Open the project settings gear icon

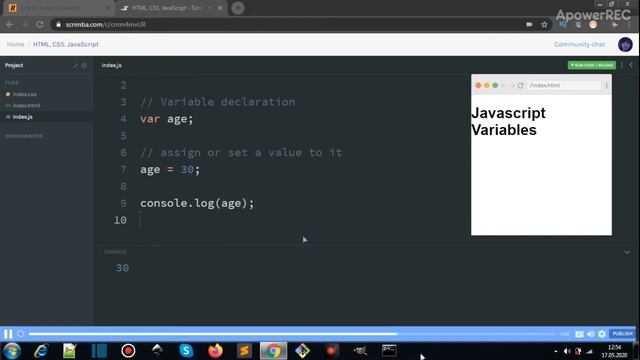click(x=84, y=65)
